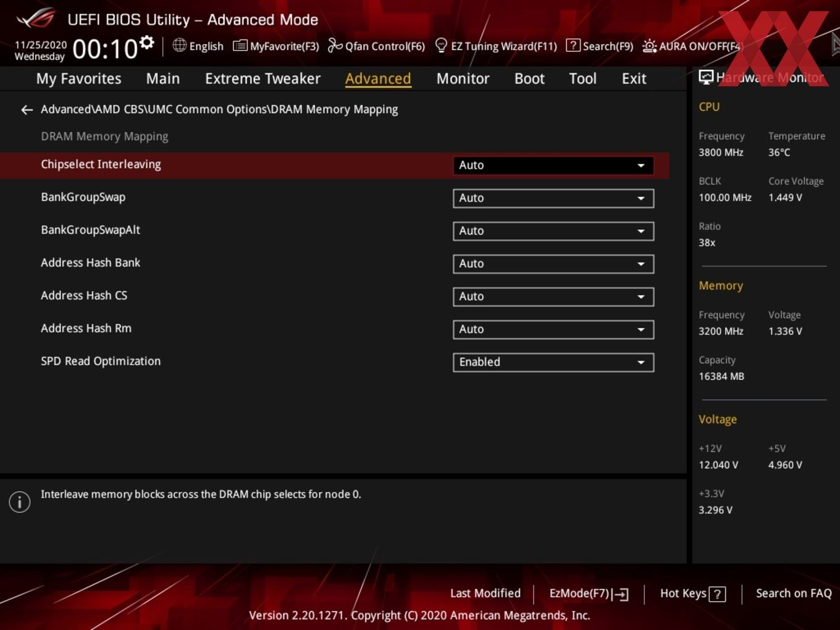
Task: Switch to the Exit tab
Action: (x=634, y=78)
